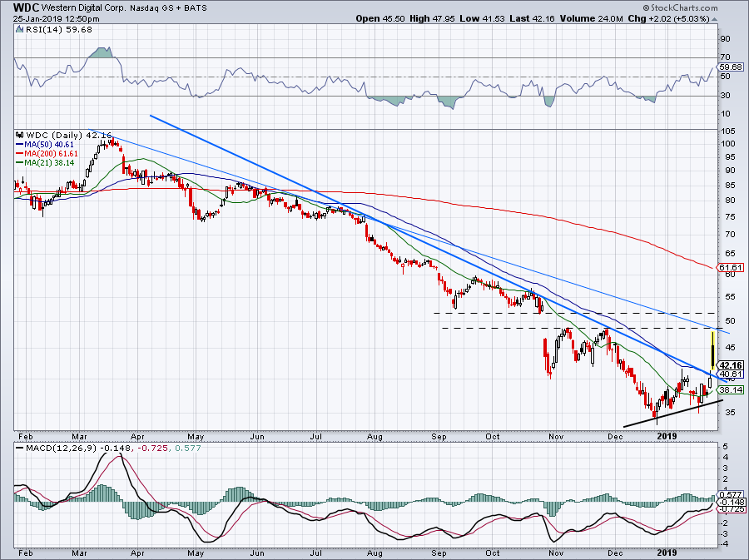The image size is (749, 560).
Task: Click the Nasdaq GS + BATS exchange label
Action: tap(167, 8)
